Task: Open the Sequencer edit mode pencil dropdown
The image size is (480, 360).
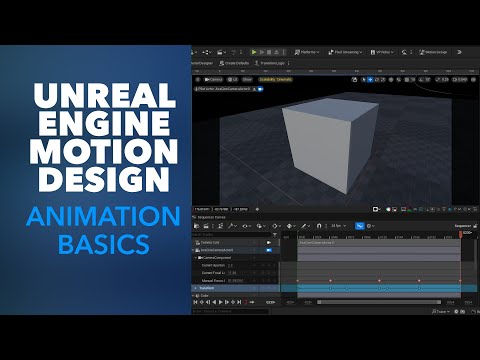Action: (305, 226)
